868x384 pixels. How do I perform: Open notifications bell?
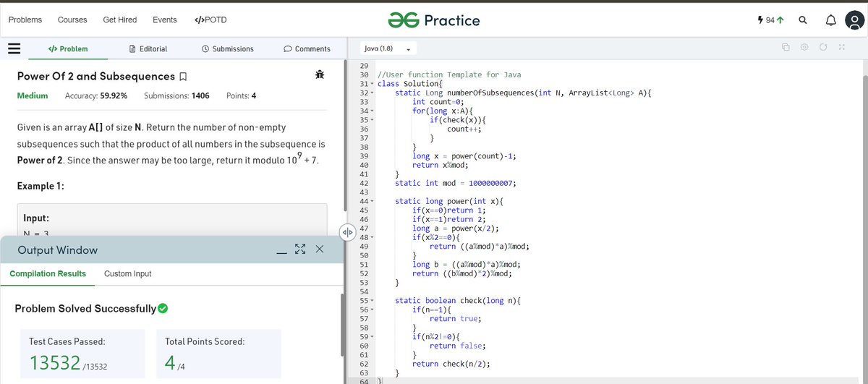click(x=830, y=21)
